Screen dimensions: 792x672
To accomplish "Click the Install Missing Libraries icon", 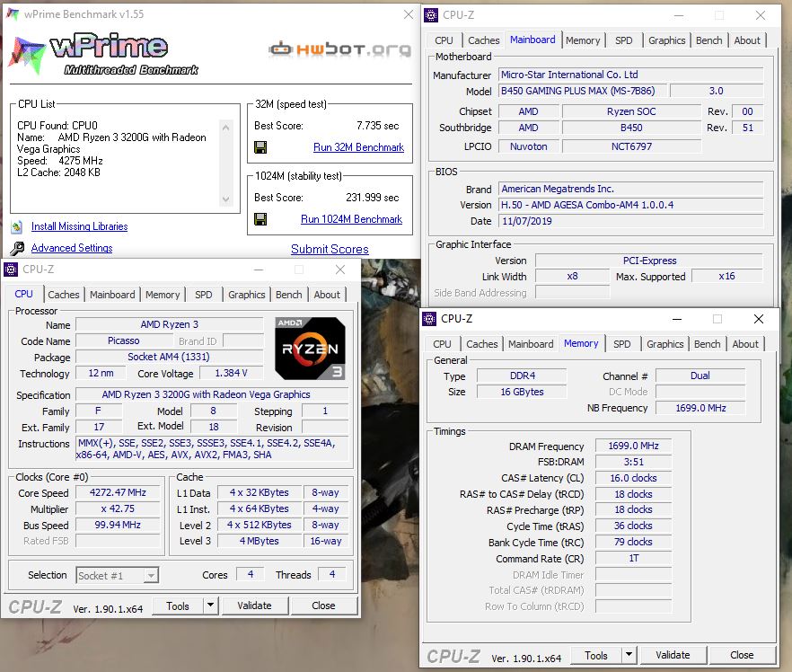I will (17, 227).
